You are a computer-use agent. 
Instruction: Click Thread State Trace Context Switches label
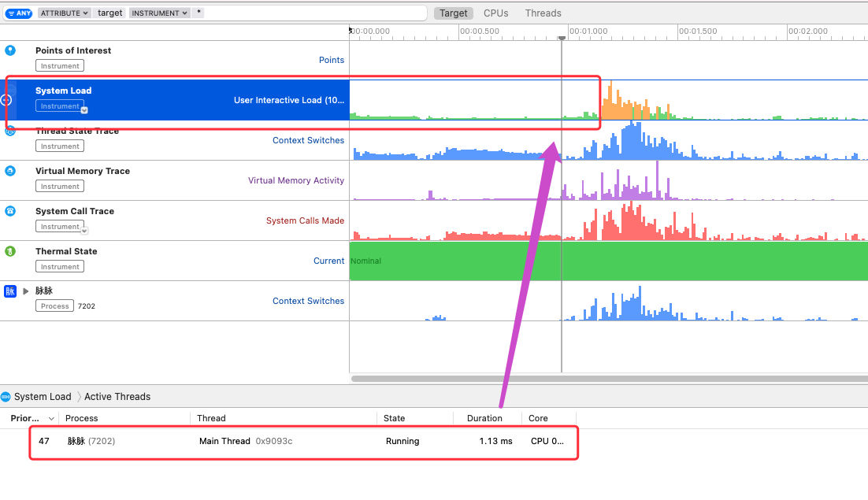(308, 140)
